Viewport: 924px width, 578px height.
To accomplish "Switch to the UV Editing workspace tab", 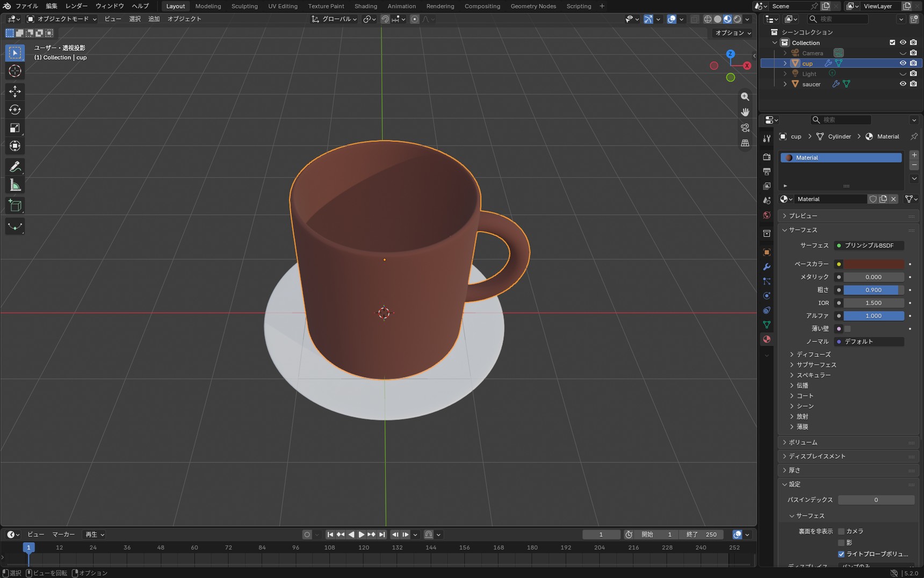I will 283,6.
